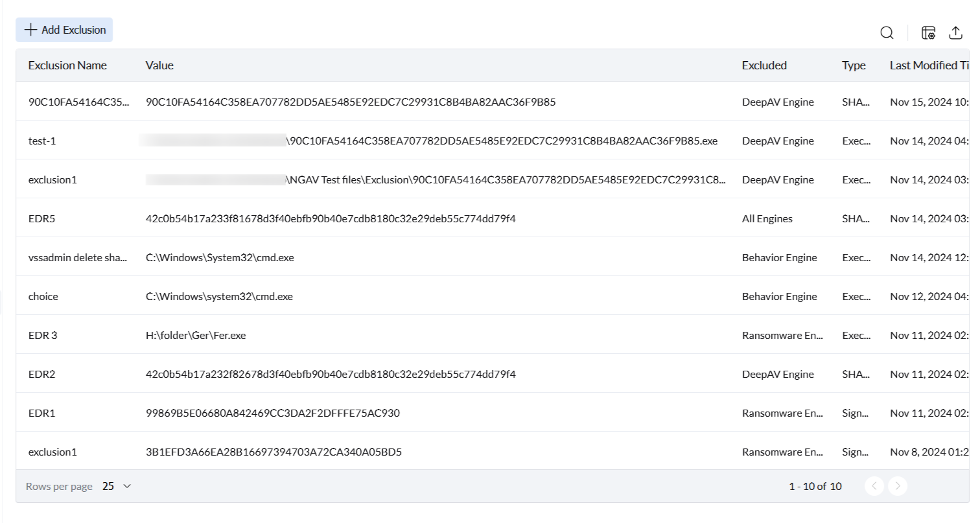This screenshot has height=523, width=980.
Task: Open the EDR2 exclusion row
Action: click(42, 375)
